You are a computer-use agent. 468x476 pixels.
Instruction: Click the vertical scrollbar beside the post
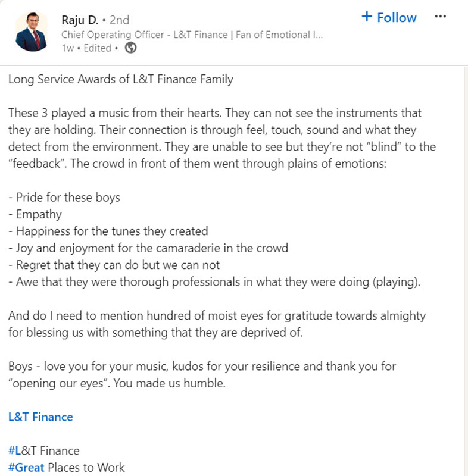point(466,271)
